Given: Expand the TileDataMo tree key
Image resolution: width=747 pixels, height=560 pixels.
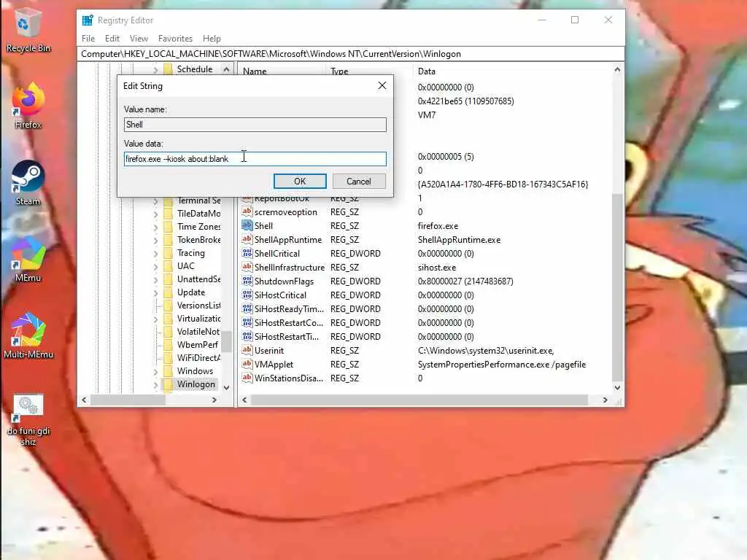Looking at the screenshot, I should click(155, 214).
